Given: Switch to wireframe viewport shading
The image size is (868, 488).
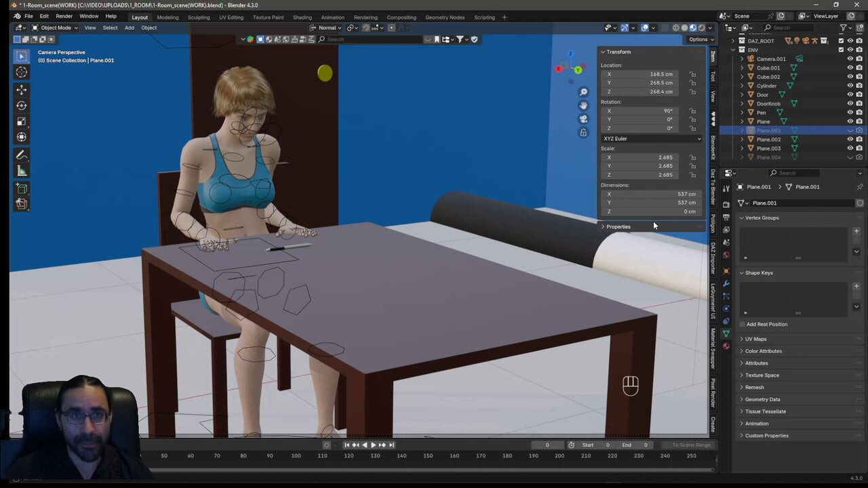Looking at the screenshot, I should click(x=675, y=28).
